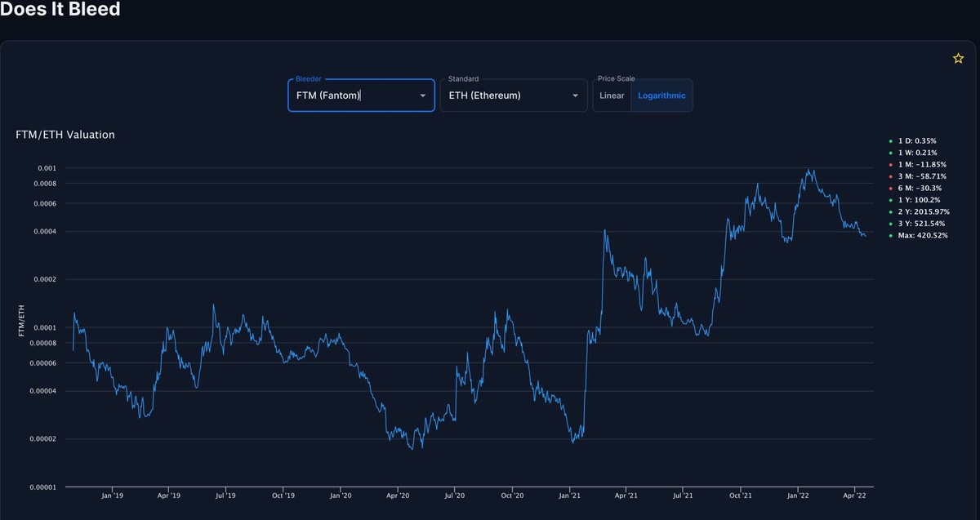Click the red dot beside 1 M
Viewport: 980px width, 520px height.
(x=891, y=165)
